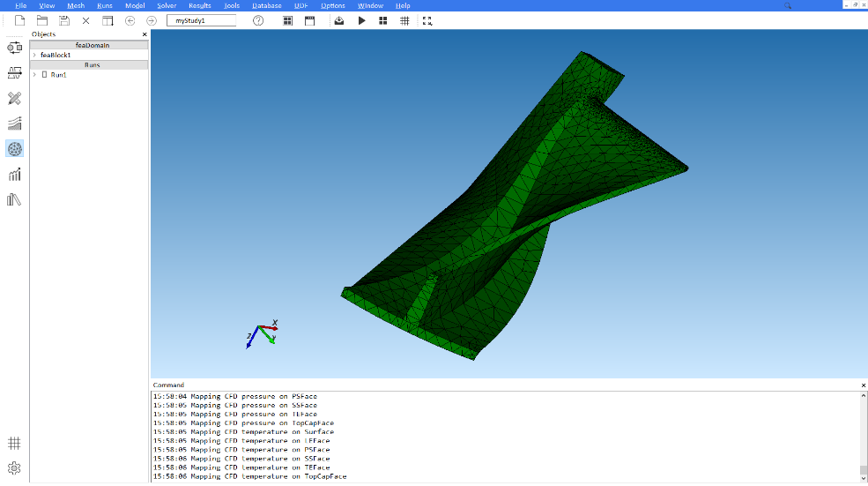Click the XYZ axis triad in viewport
This screenshot has width=868, height=486.
(262, 333)
